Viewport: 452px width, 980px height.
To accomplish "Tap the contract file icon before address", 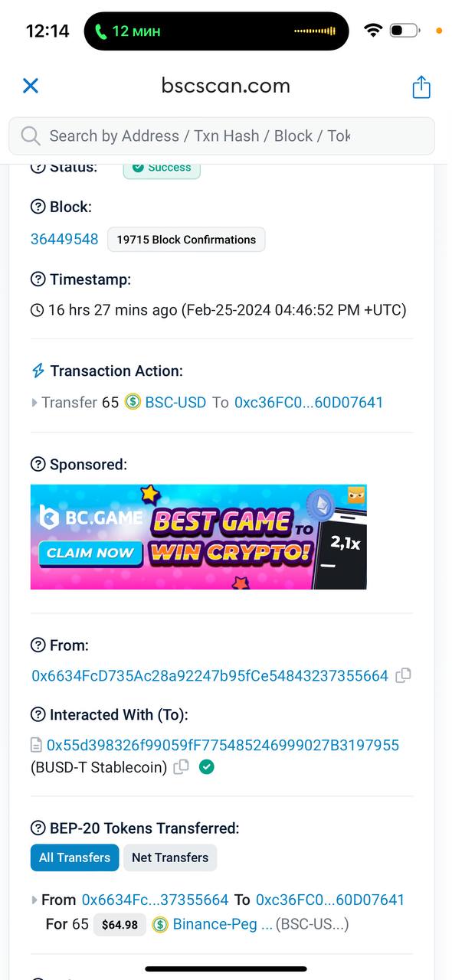I will pos(36,745).
